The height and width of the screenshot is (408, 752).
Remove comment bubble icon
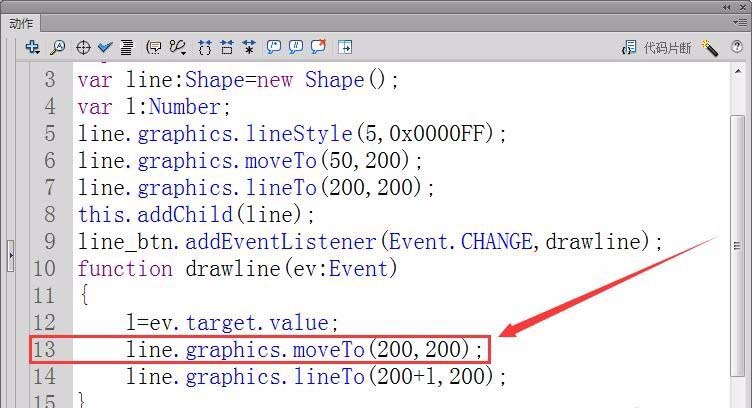click(x=318, y=47)
